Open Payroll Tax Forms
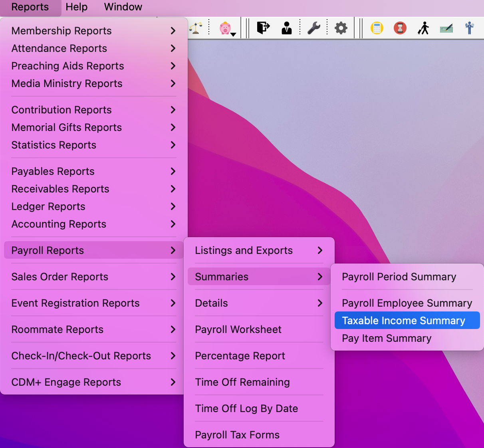The image size is (484, 448). tap(237, 435)
